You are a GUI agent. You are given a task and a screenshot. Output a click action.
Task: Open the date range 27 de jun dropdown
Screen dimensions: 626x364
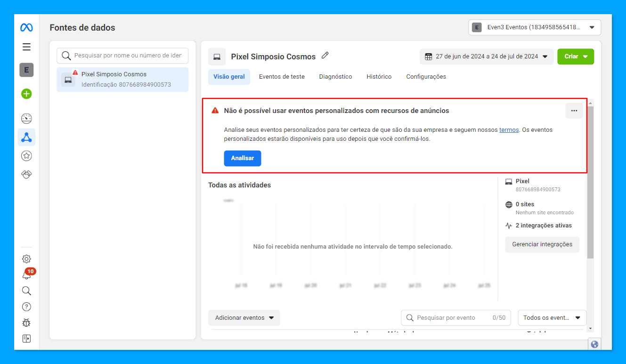click(487, 57)
